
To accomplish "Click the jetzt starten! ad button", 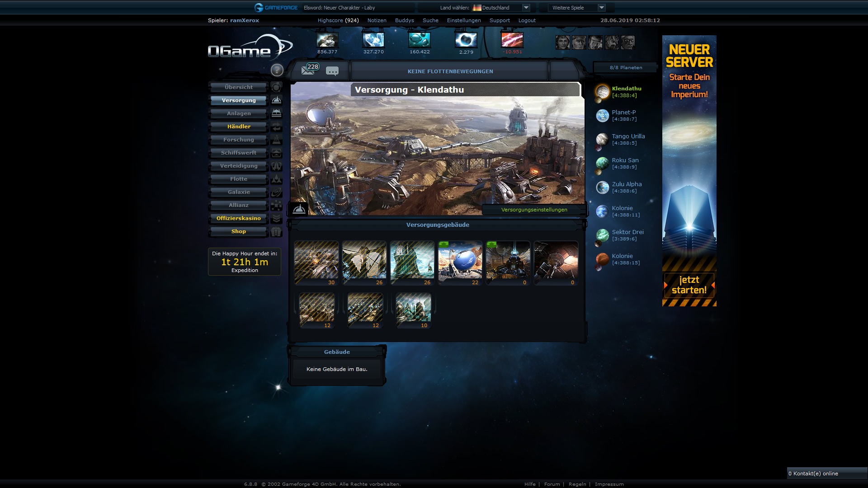I will coord(689,285).
